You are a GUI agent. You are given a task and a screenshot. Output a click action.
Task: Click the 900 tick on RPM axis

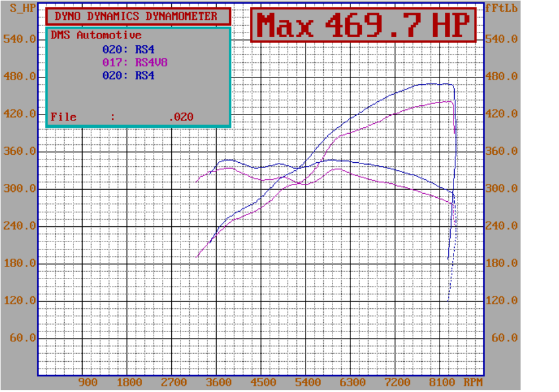(87, 383)
